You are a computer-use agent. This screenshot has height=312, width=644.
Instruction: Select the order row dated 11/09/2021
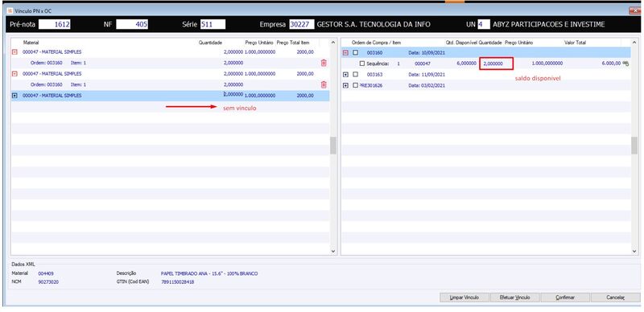[x=486, y=74]
